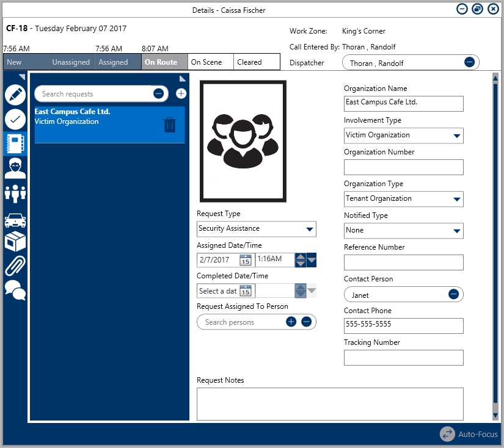Clear the Dispatcher Thoran, Randolf field

(x=469, y=62)
